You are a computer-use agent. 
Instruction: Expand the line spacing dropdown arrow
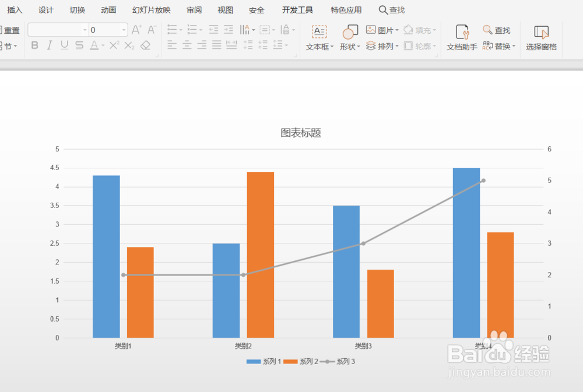coord(287,45)
